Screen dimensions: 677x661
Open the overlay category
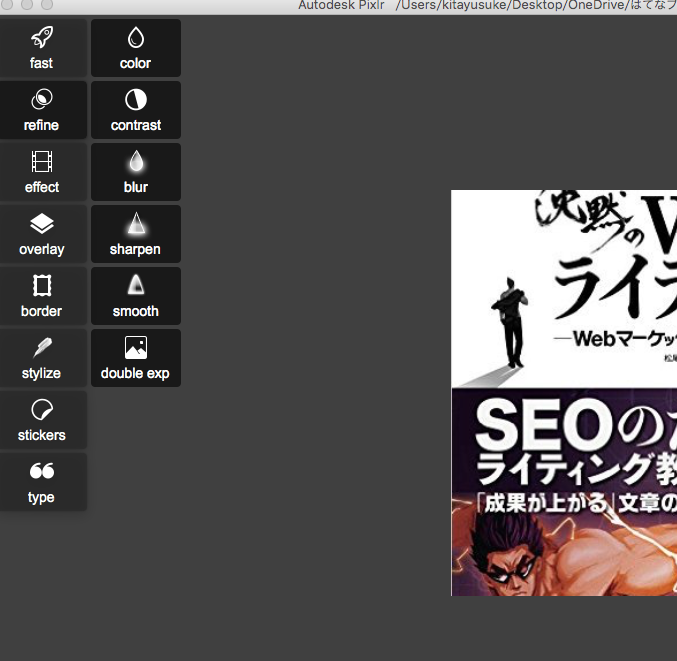42,234
